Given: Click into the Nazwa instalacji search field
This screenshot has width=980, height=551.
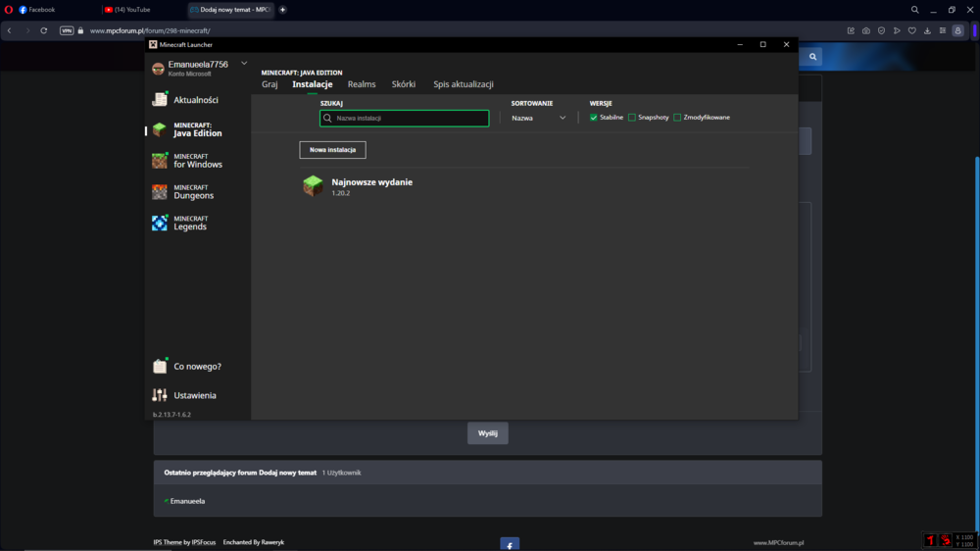Looking at the screenshot, I should pos(405,119).
